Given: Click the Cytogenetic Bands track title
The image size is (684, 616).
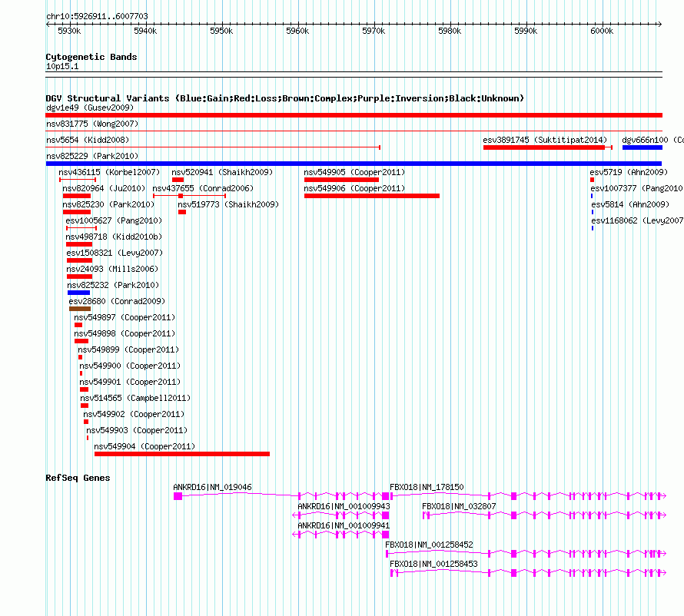Looking at the screenshot, I should point(91,57).
